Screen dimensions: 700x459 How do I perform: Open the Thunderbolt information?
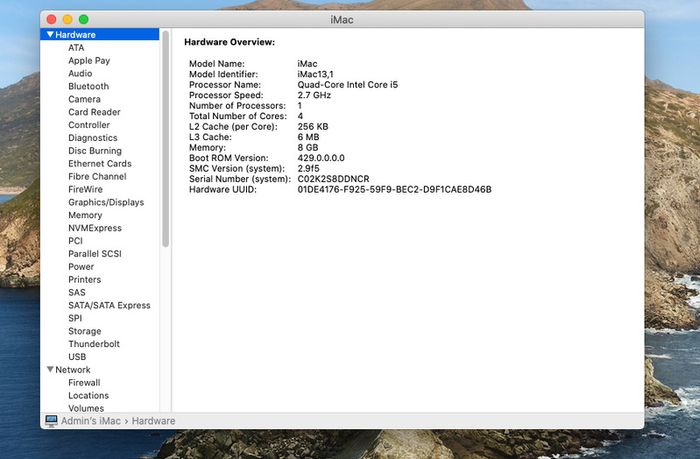pyautogui.click(x=94, y=344)
